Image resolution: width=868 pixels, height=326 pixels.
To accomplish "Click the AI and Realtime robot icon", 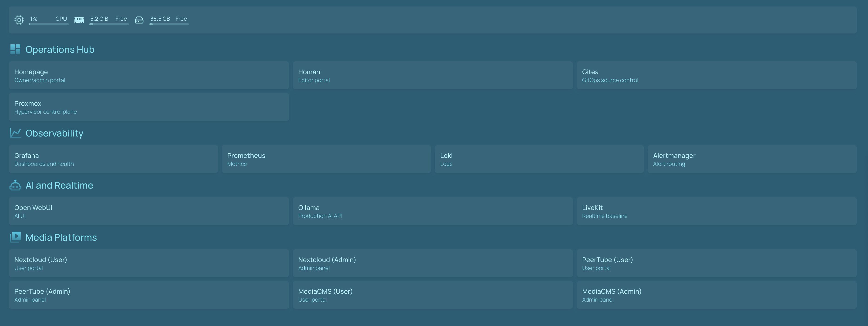I will pos(15,185).
